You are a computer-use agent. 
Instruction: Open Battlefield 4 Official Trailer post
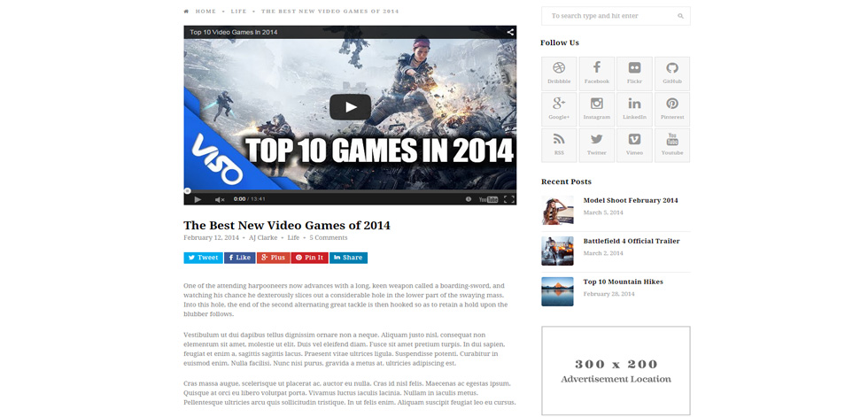(632, 241)
